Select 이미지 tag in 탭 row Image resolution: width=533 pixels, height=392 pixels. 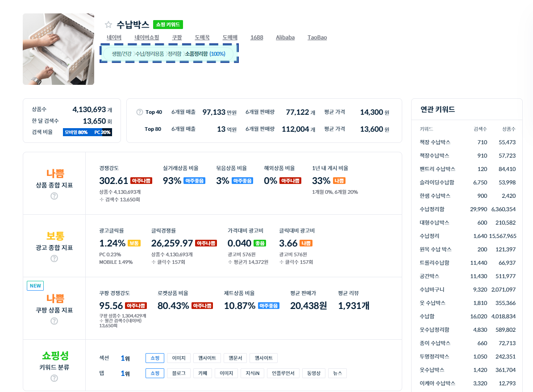pos(226,373)
